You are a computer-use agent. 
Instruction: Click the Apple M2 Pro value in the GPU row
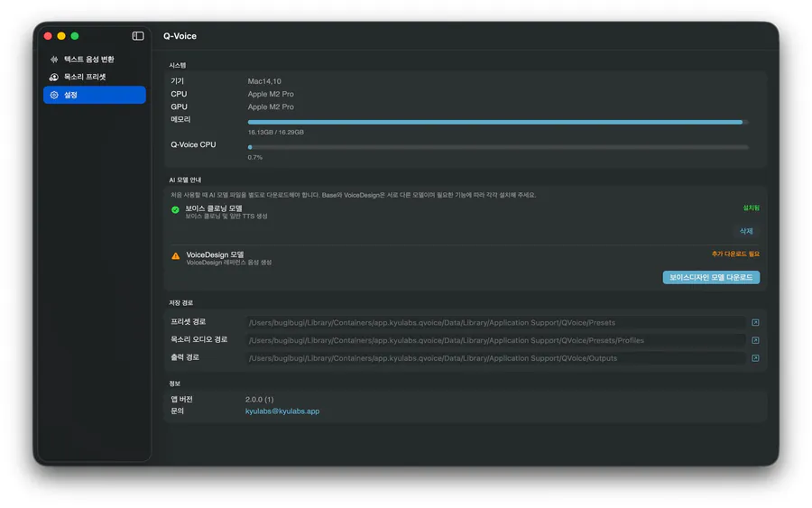(271, 106)
